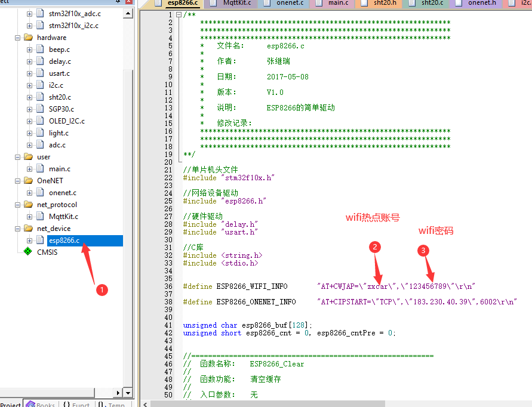Click the #include <string.h> line
This screenshot has height=407, width=532.
click(x=223, y=255)
